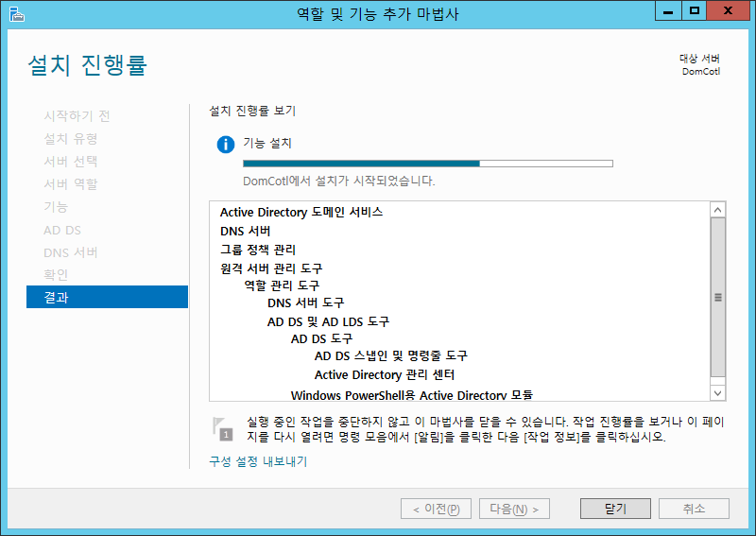Click the wizard icon in the title bar

16,14
